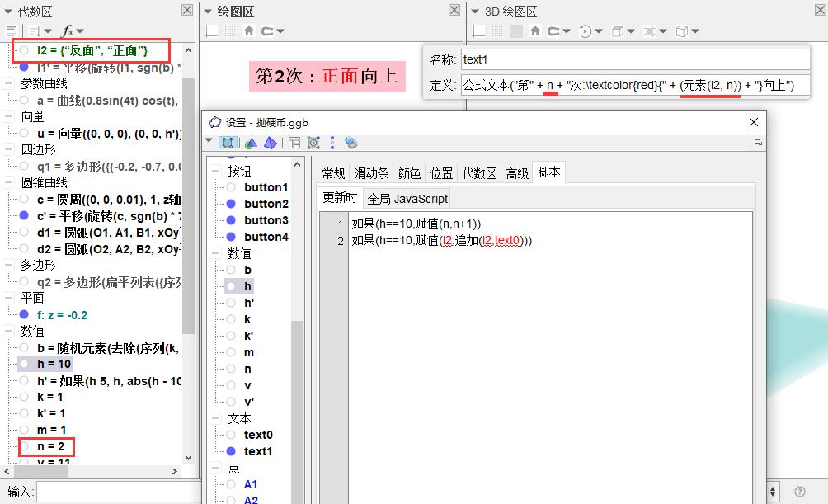The width and height of the screenshot is (828, 504).
Task: Click the home view icon in 3D 绘图区
Action: coord(535,31)
